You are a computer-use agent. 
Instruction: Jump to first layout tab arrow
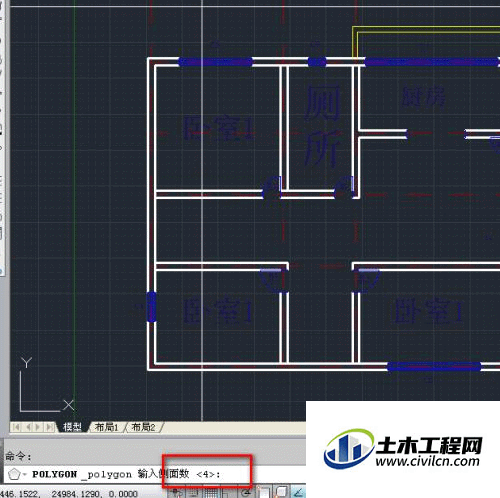point(17,427)
